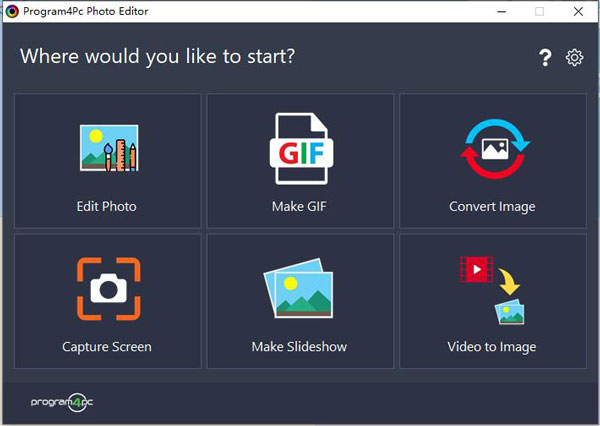
Task: Click the "Program4Pc Photo Editor" window title
Action: click(86, 11)
